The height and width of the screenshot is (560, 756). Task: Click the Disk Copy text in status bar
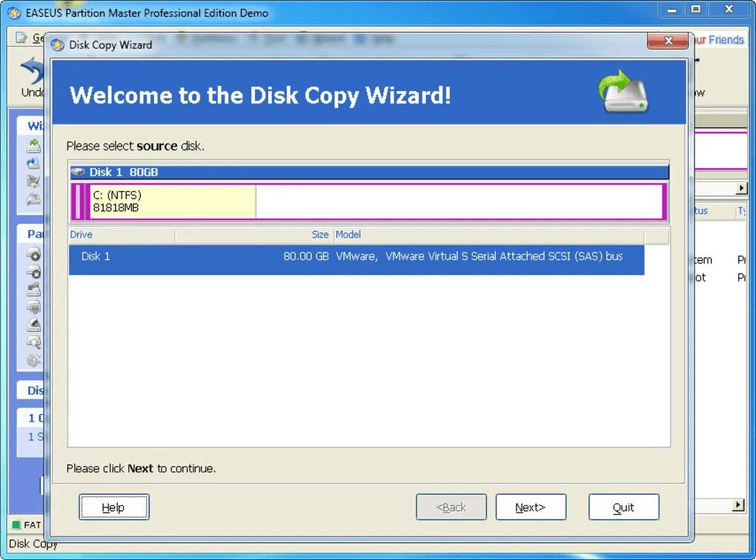coord(33,544)
